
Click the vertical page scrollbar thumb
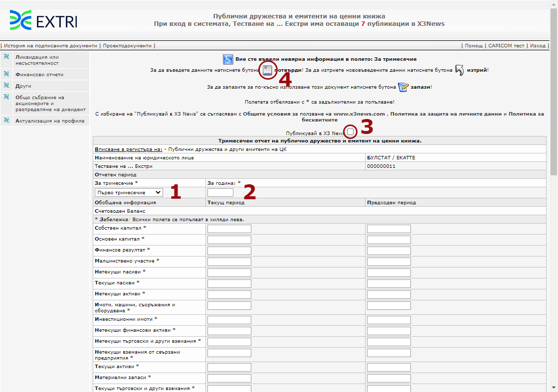coord(554,92)
